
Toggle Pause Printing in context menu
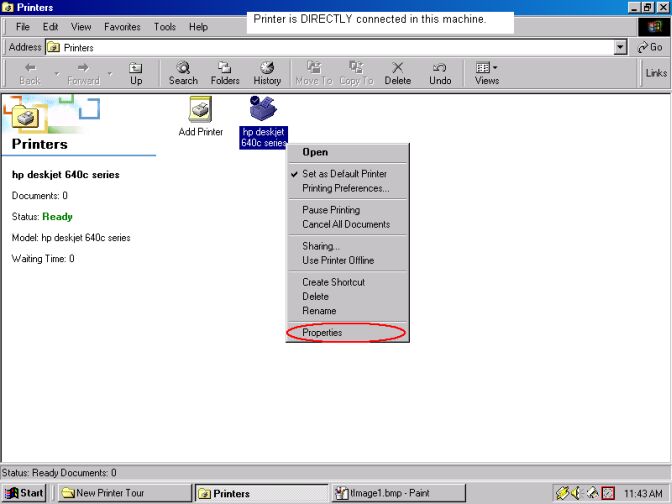pos(331,210)
